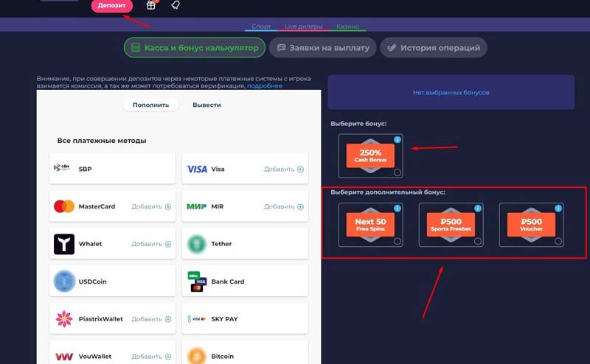Select the 250% Cash Bonus radio button
This screenshot has height=364, width=590.
(x=398, y=172)
